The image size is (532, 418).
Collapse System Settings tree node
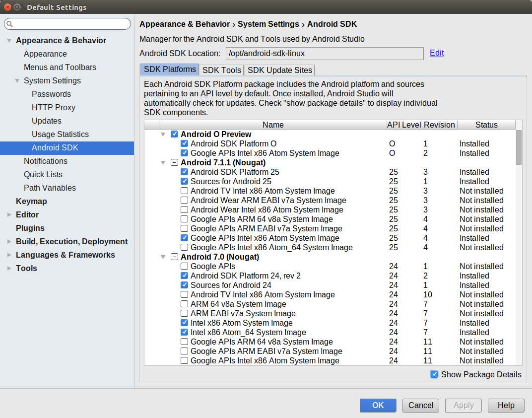point(17,81)
